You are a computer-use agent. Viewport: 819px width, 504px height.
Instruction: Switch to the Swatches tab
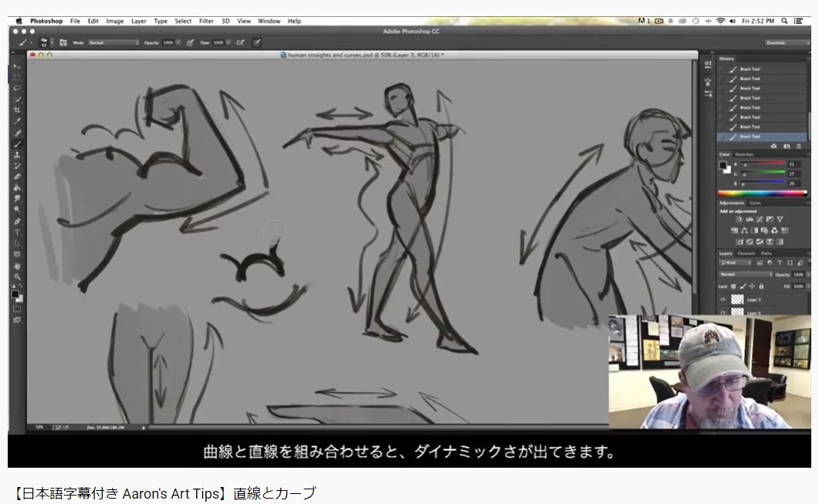click(x=744, y=154)
